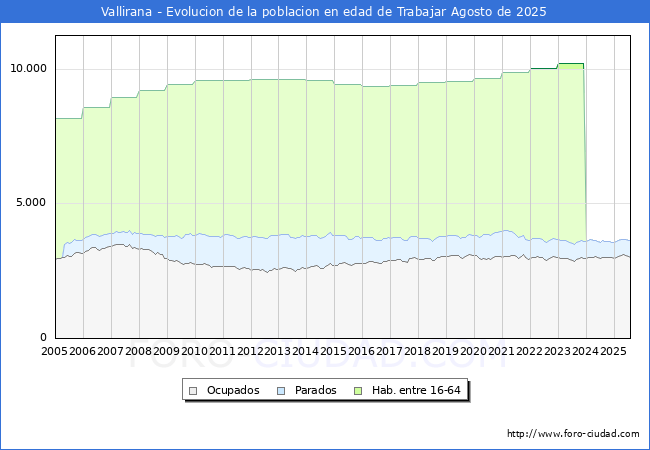The image size is (650, 450).
Task: Click the 2014 x-axis label
Action: [x=306, y=351]
